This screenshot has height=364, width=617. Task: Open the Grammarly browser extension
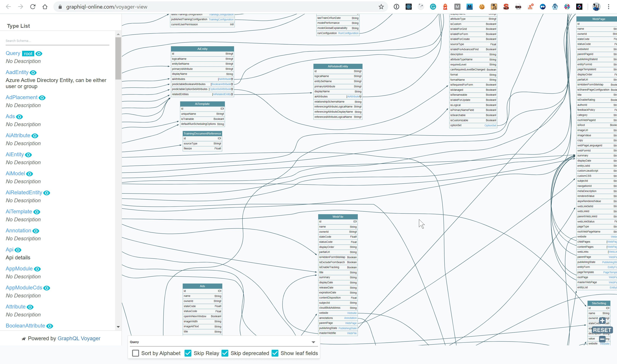pyautogui.click(x=433, y=7)
